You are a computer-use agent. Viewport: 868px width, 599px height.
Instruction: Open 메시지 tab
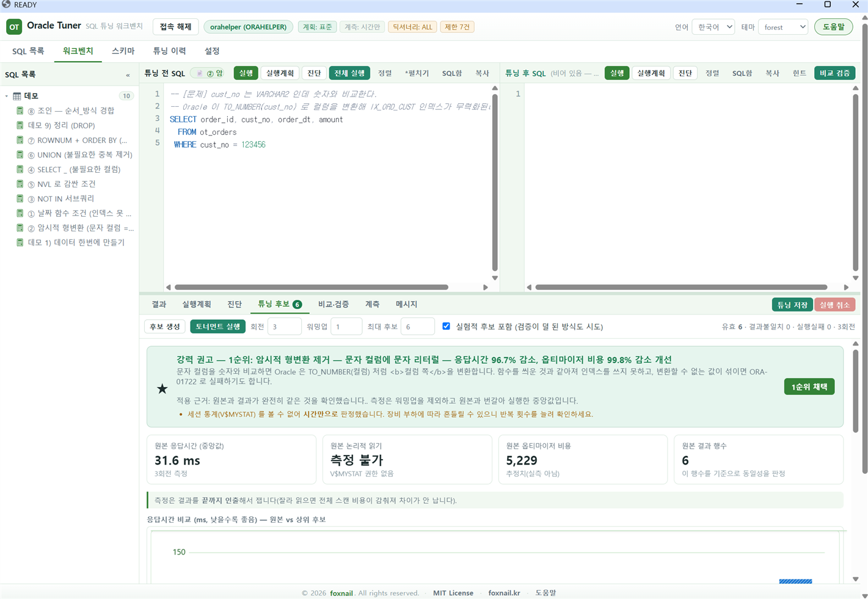pyautogui.click(x=406, y=304)
